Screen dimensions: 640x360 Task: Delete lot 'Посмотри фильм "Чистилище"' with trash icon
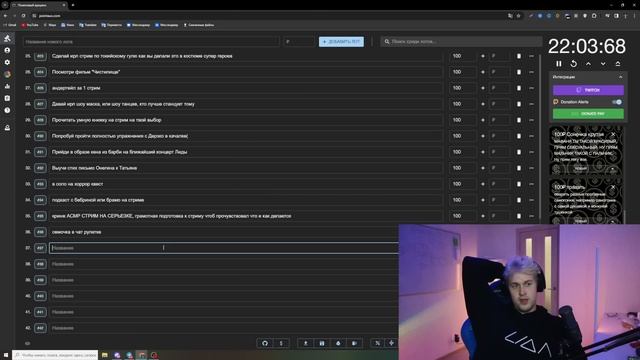(x=519, y=72)
